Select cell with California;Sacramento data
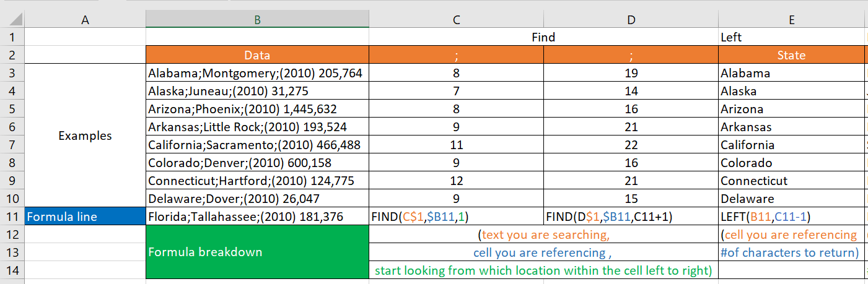This screenshot has width=868, height=284. click(257, 145)
